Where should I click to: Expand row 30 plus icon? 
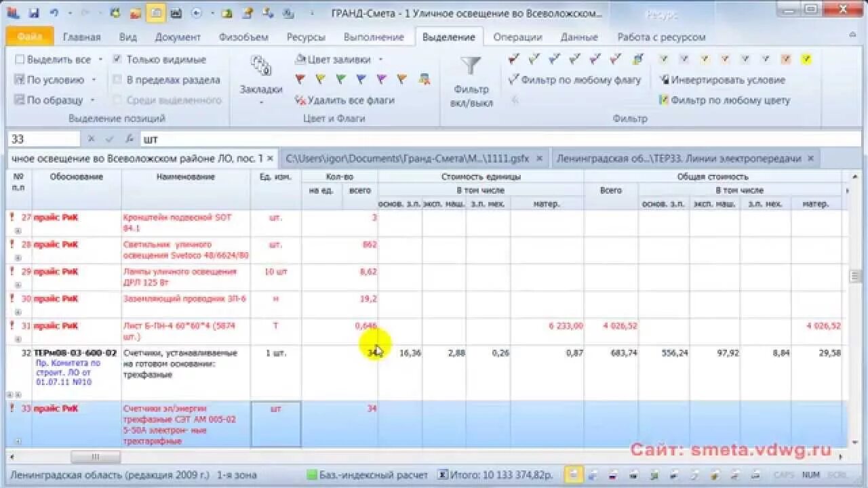[18, 312]
